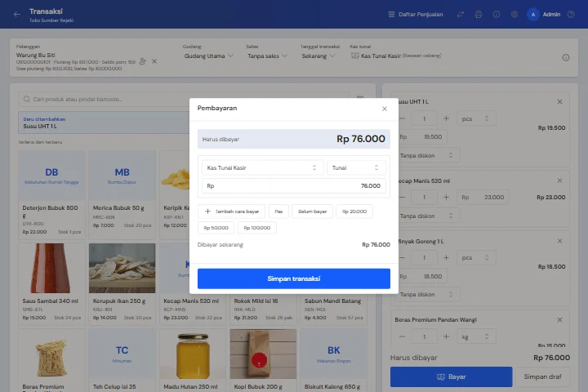Open the Admin user avatar

click(x=532, y=14)
